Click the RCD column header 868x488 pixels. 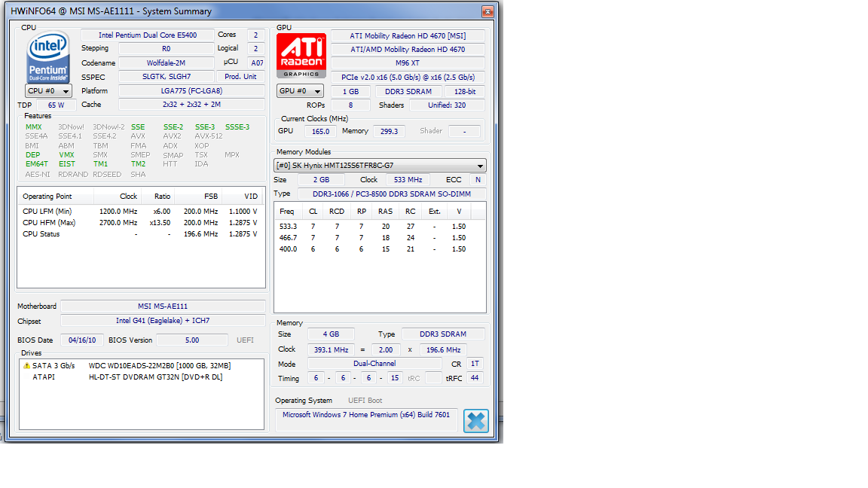point(337,212)
